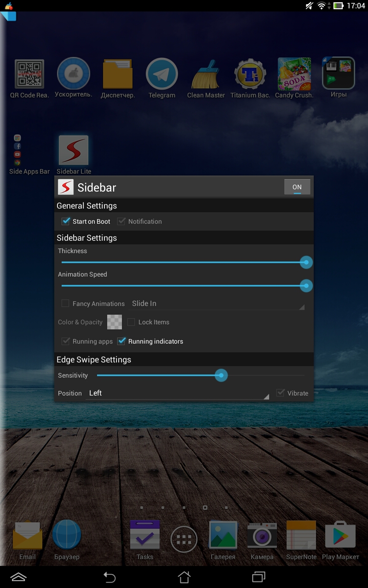Image resolution: width=368 pixels, height=588 pixels.
Task: Open the Slide In animation dropdown
Action: pyautogui.click(x=216, y=304)
